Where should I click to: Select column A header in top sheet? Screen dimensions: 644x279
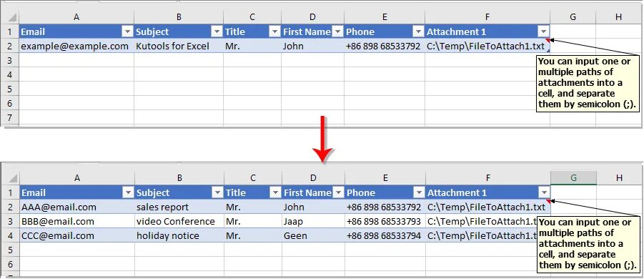coord(76,17)
